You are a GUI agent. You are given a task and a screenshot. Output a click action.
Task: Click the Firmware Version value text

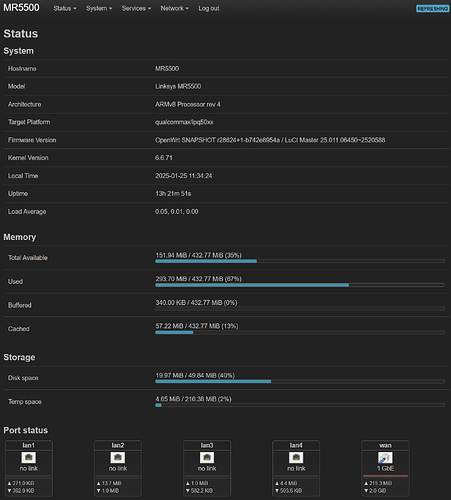point(270,140)
